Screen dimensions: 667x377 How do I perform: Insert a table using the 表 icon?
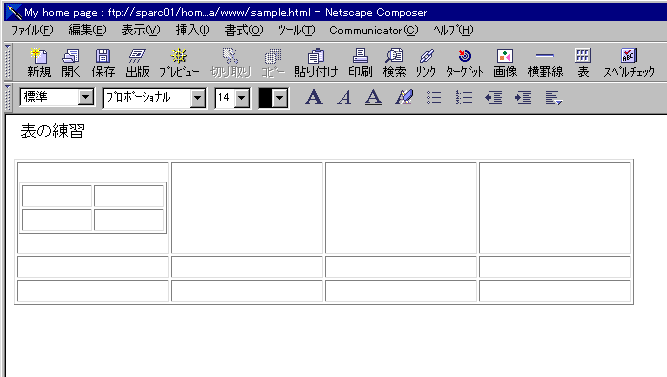(583, 63)
